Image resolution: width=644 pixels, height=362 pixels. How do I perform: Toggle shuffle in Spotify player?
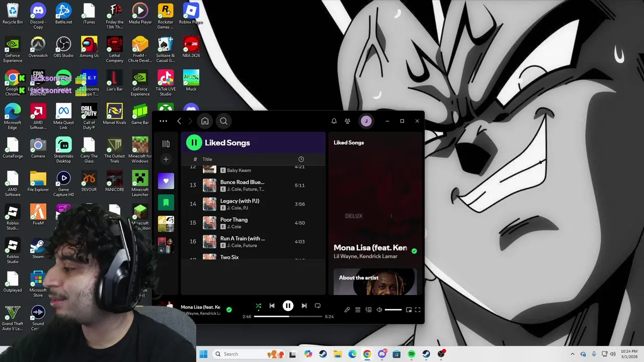coord(258,306)
